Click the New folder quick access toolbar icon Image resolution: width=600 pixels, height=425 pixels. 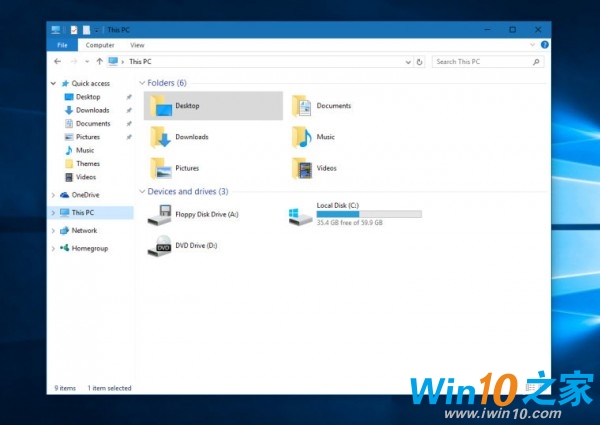pyautogui.click(x=86, y=29)
